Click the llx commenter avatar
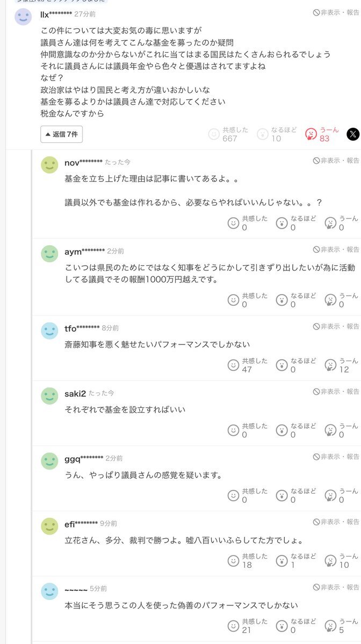This screenshot has height=644, width=361. click(x=23, y=17)
